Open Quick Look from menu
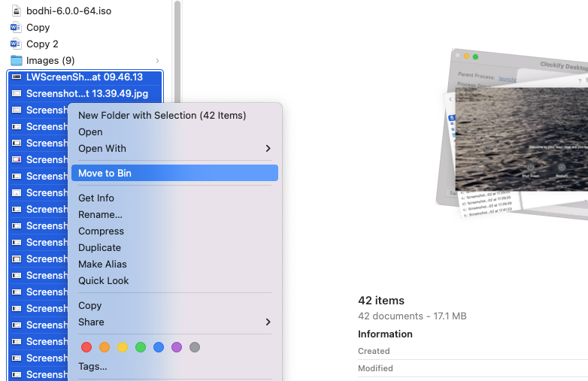Image resolution: width=588 pixels, height=381 pixels. [x=104, y=280]
